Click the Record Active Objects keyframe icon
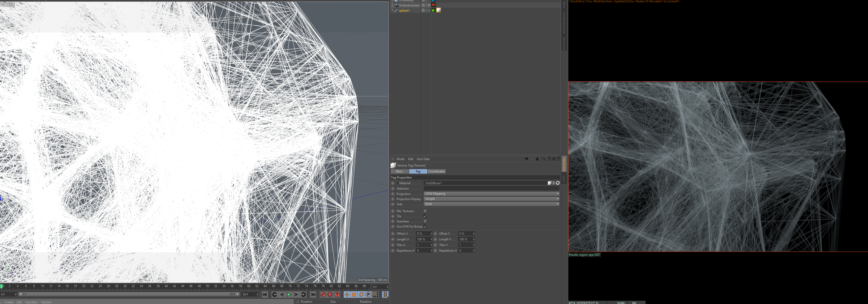This screenshot has width=868, height=304. click(323, 295)
